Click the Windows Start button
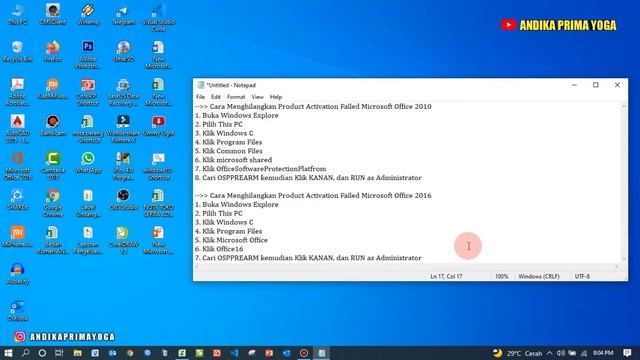The image size is (640, 360). point(8,353)
